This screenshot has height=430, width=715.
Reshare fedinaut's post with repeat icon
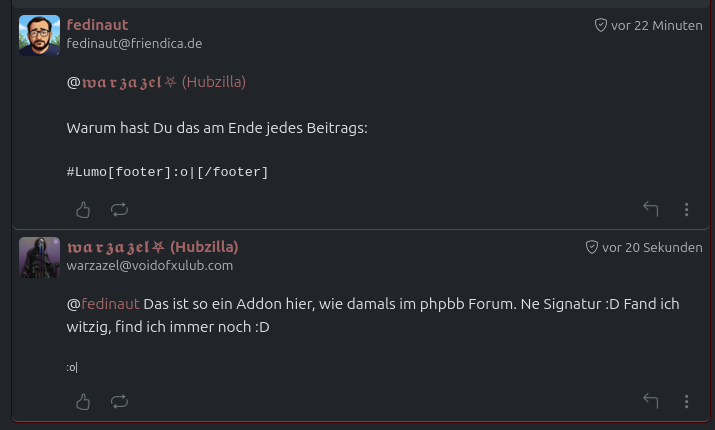coord(119,209)
